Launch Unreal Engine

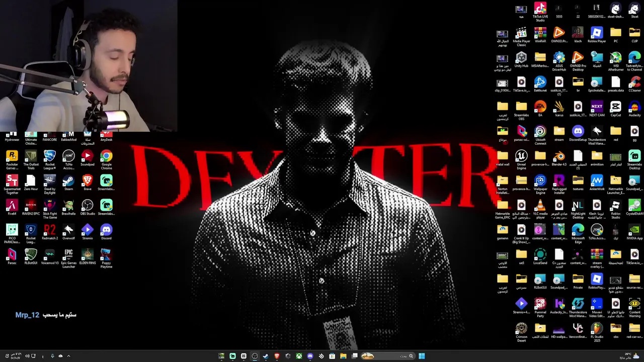tap(521, 160)
